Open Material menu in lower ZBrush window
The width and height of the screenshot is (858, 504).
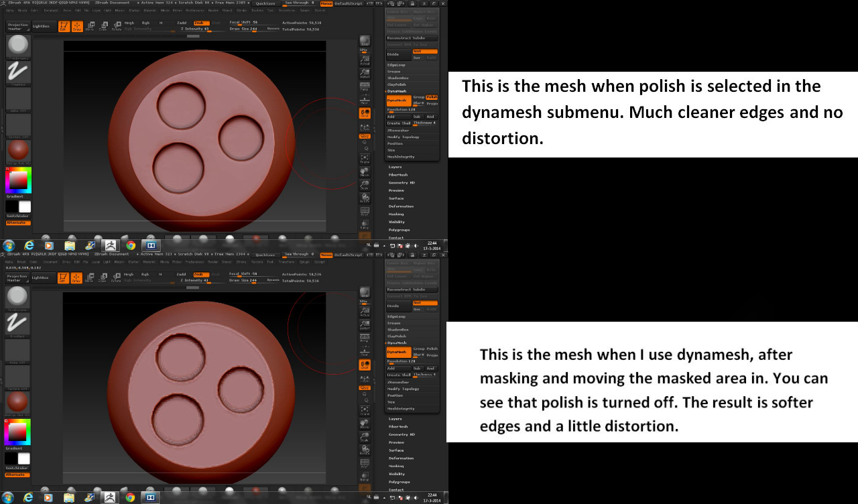click(149, 261)
